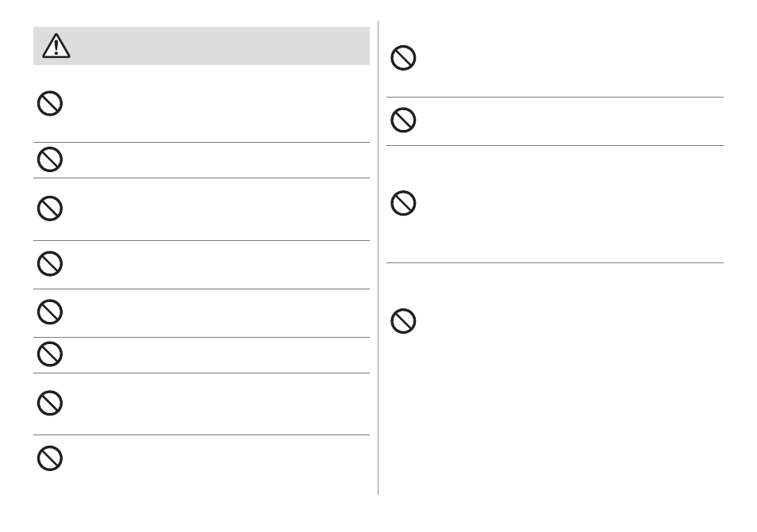Image resolution: width=757 pixels, height=532 pixels.
Task: Click the last prohibition icon in the left column
Action: coord(50,458)
